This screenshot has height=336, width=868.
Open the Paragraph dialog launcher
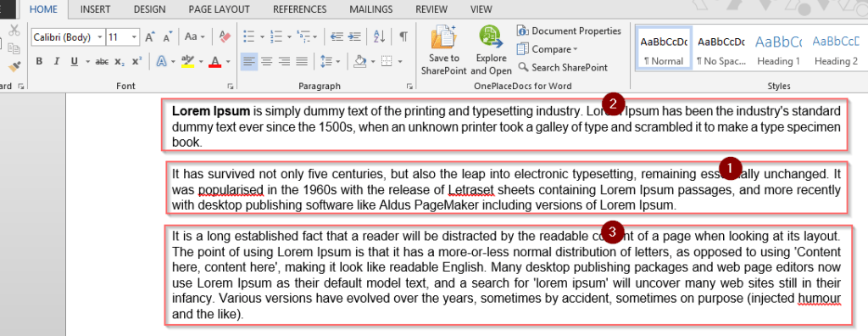(409, 87)
